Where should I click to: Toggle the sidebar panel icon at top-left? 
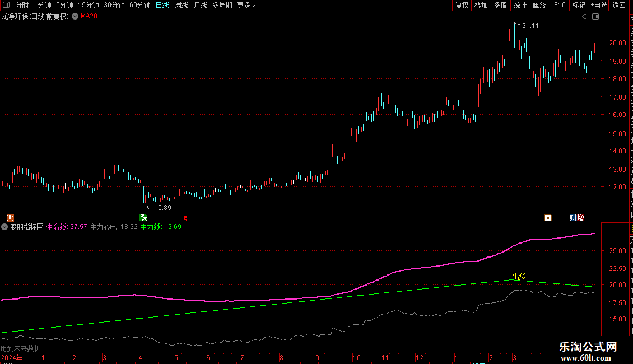click(6, 5)
